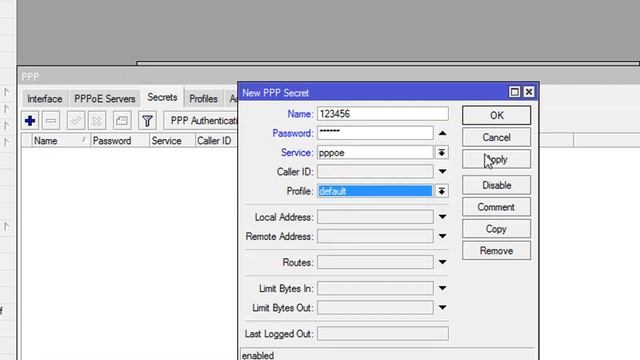Click the Disable button
Image resolution: width=640 pixels, height=360 pixels.
pyautogui.click(x=496, y=185)
